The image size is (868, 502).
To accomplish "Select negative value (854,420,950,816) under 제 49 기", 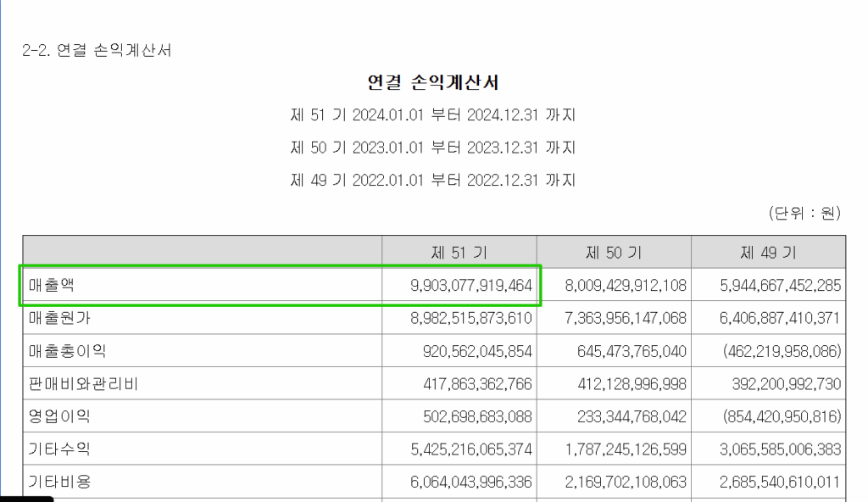I will coord(769,416).
